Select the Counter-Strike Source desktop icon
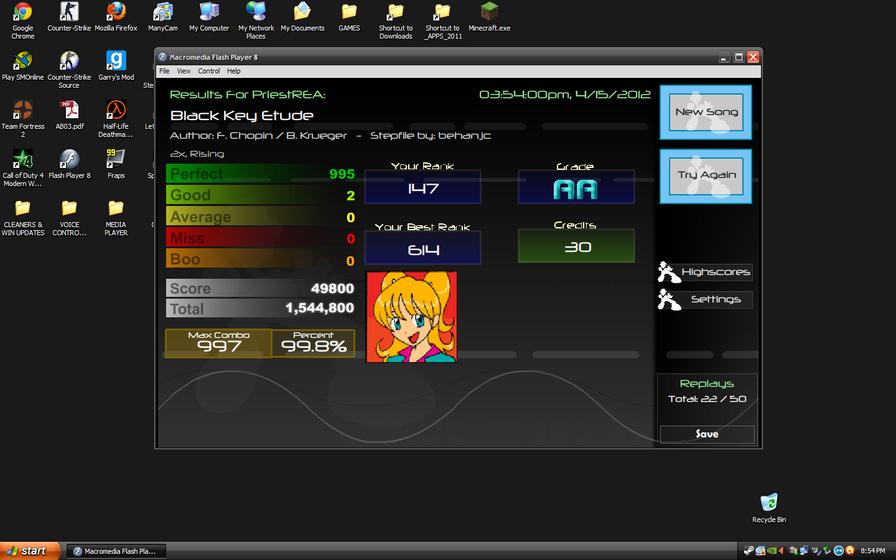896x560 pixels. point(69,70)
